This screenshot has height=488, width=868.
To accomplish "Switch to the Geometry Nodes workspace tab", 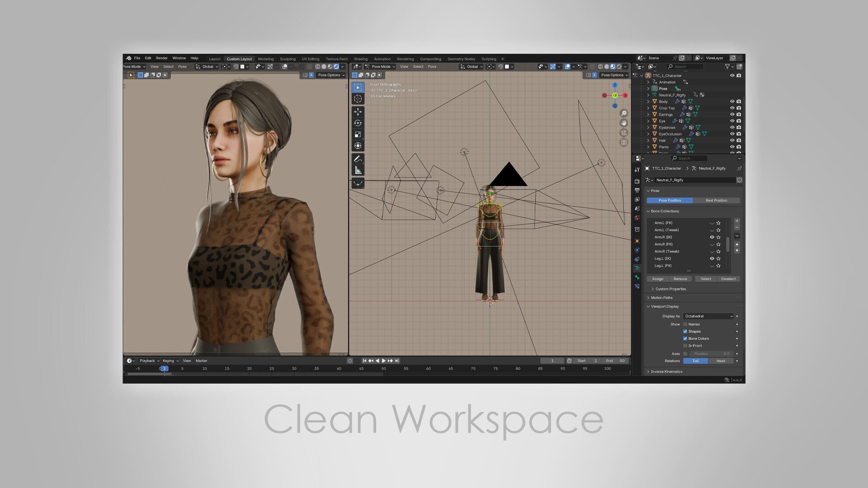I will click(x=461, y=59).
